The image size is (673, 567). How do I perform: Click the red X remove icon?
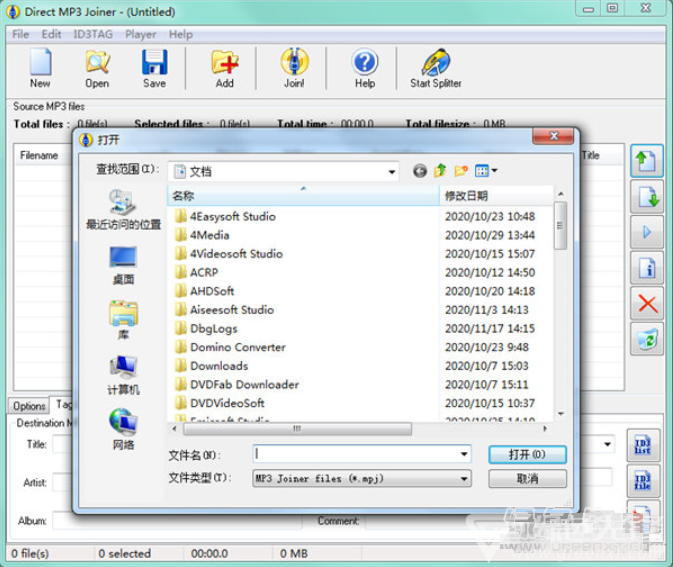(x=647, y=304)
